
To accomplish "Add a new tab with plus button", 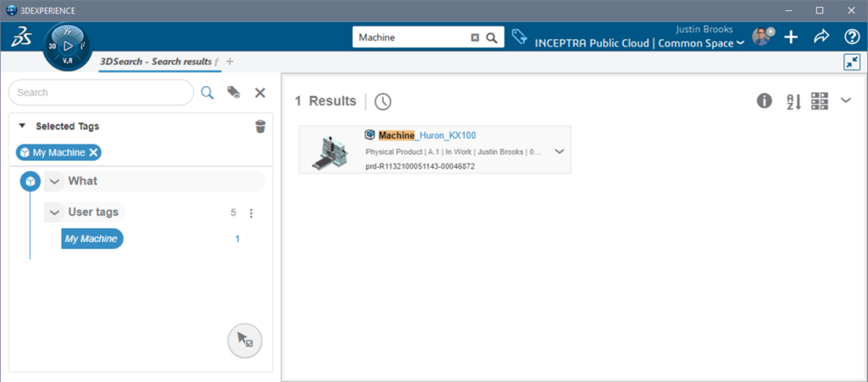I will (x=229, y=62).
